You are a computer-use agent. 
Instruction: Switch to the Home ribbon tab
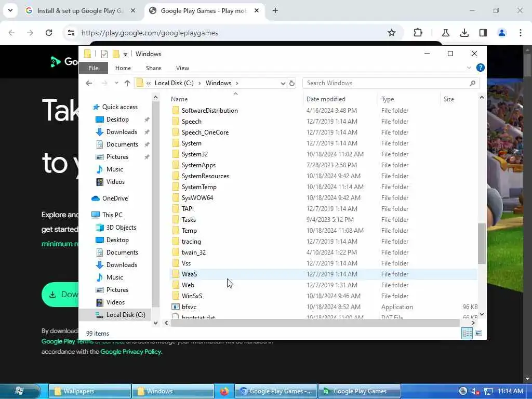[x=123, y=68]
